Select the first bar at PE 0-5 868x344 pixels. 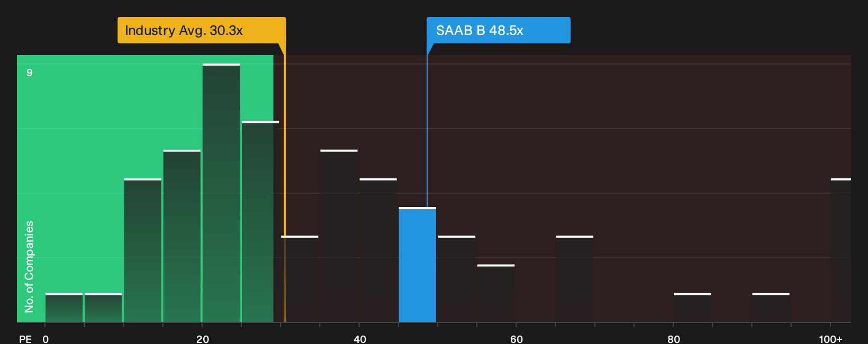pos(64,307)
